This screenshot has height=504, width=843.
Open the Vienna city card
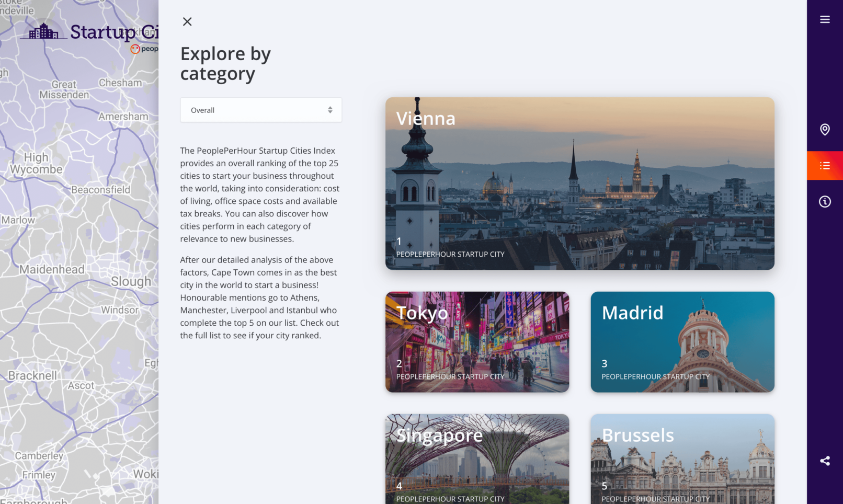point(579,184)
